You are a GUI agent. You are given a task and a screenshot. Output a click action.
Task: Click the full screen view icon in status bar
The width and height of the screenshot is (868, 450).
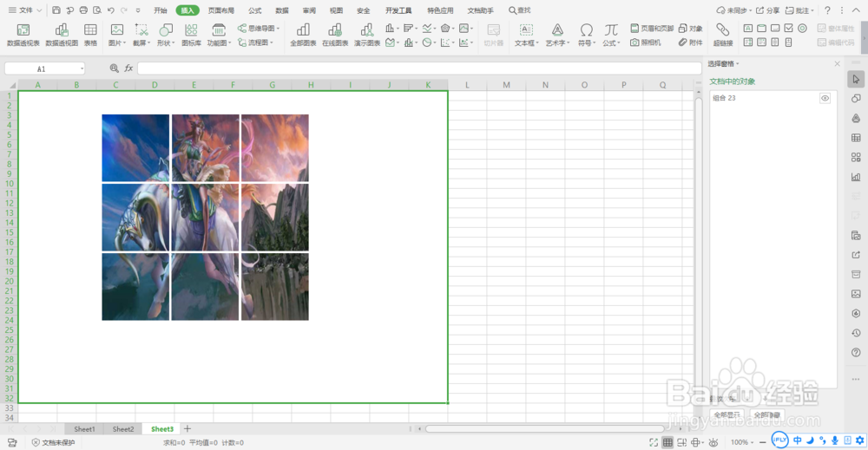click(x=654, y=442)
